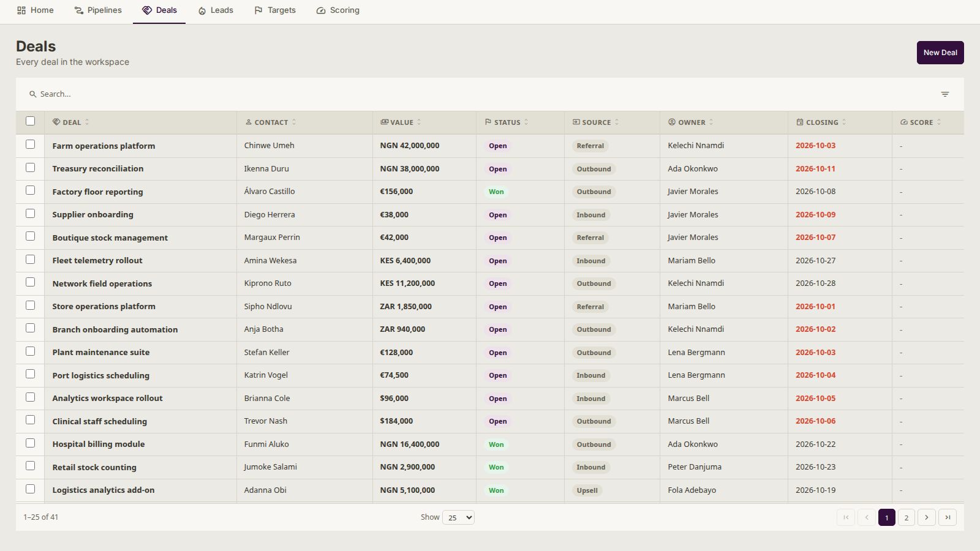Click the Closing column calendar icon
Image resolution: width=980 pixels, height=551 pixels.
(800, 122)
